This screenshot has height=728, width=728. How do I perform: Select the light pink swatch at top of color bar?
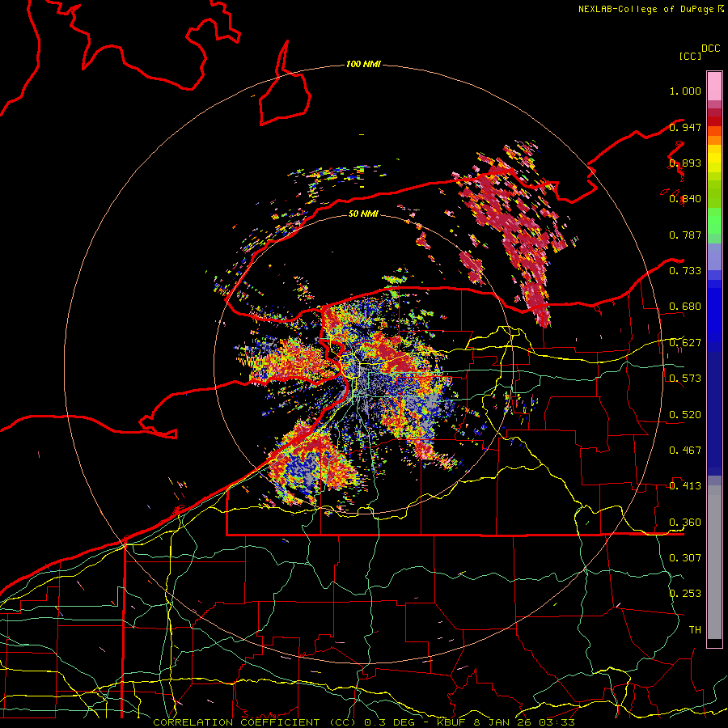714,87
